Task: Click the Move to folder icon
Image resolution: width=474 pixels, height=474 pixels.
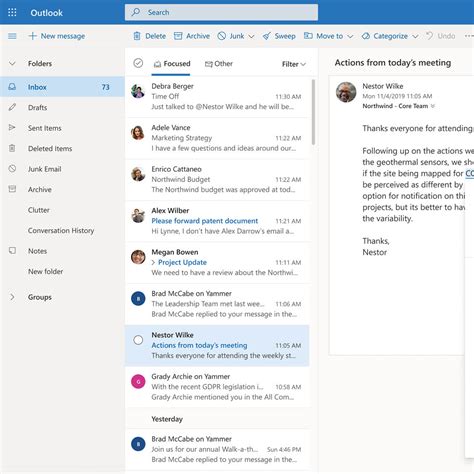Action: [x=308, y=36]
